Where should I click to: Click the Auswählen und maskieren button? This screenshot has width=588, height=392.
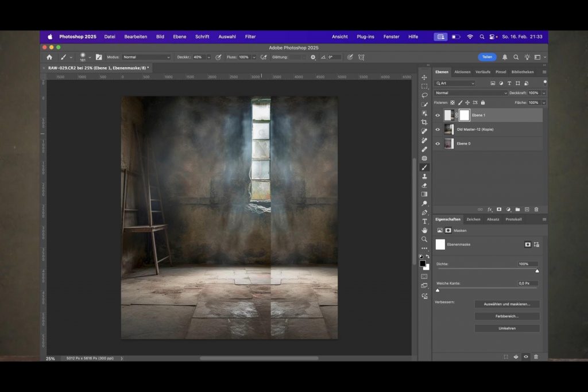click(507, 304)
